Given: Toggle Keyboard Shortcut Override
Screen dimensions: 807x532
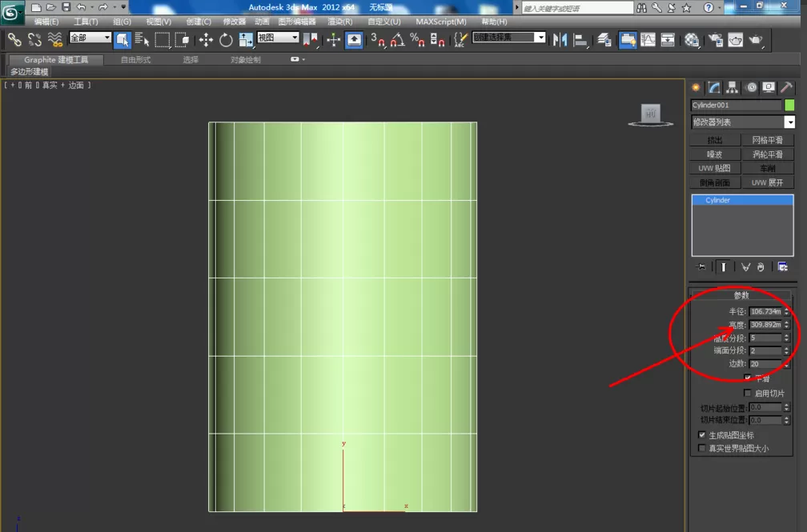Looking at the screenshot, I should tap(354, 40).
